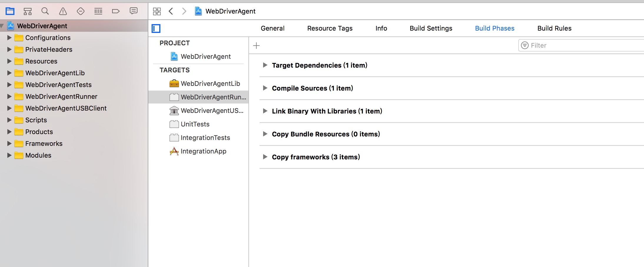
Task: Expand Target Dependencies build phase
Action: tap(265, 65)
